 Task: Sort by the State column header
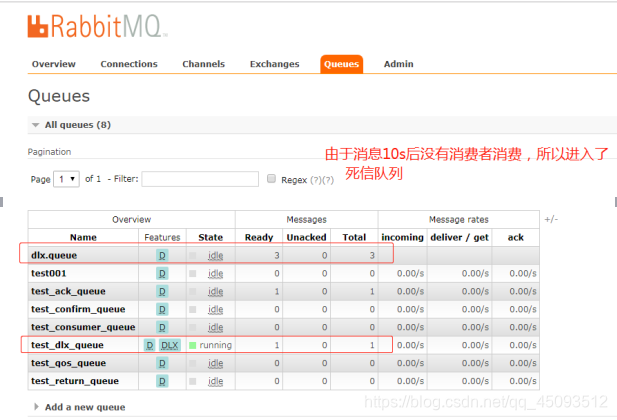[x=211, y=237]
